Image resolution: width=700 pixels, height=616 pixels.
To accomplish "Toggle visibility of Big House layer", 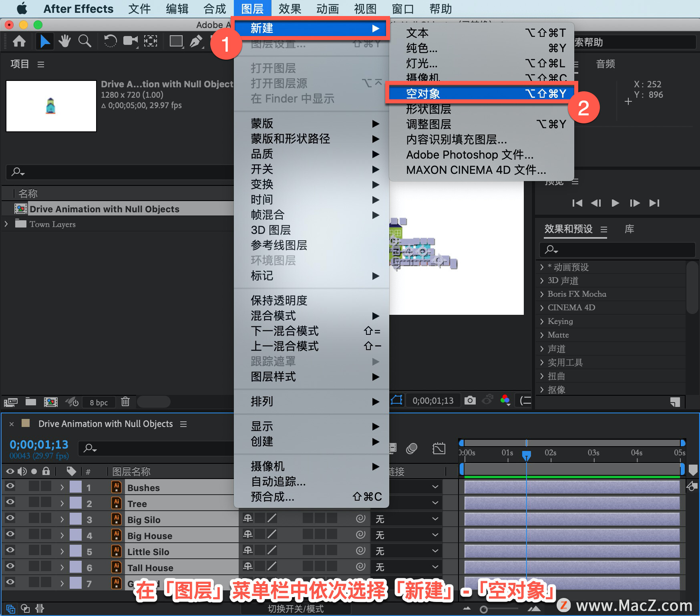I will pyautogui.click(x=10, y=534).
